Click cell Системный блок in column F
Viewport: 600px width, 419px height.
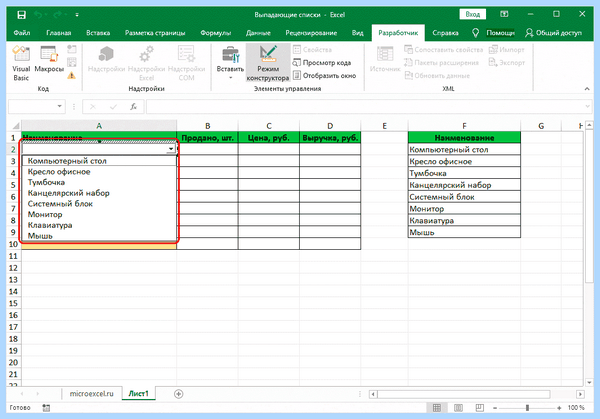click(x=464, y=197)
